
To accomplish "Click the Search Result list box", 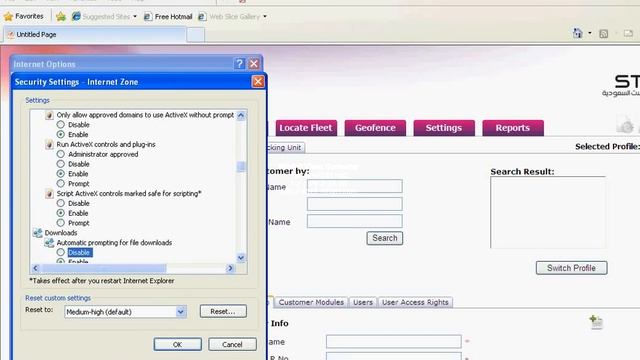I will click(548, 212).
